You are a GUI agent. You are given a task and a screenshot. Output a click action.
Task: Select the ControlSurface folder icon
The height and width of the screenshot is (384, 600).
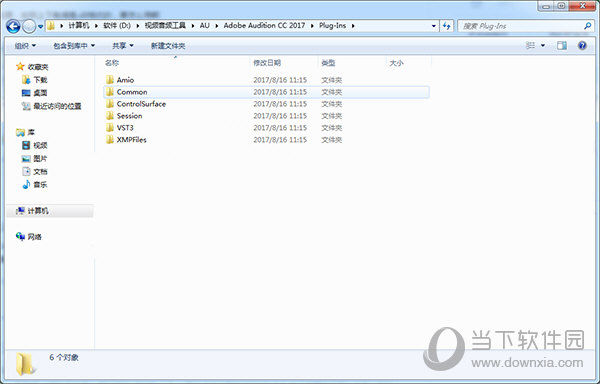[110, 104]
